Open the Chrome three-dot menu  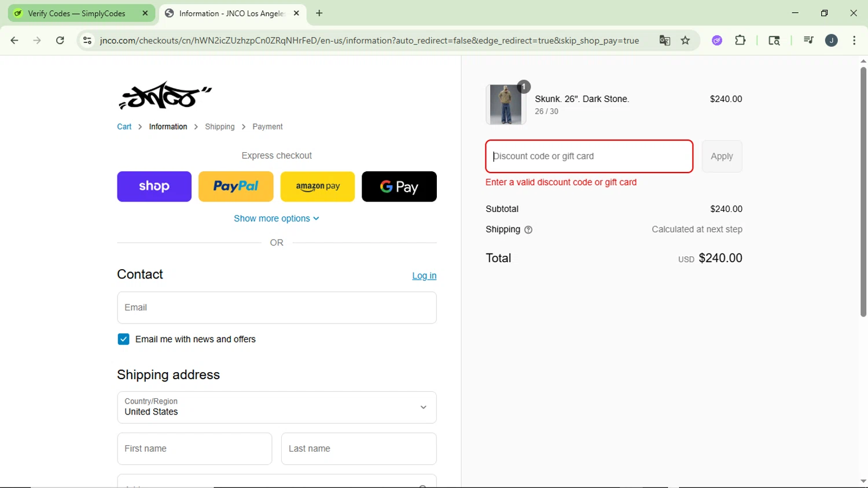pyautogui.click(x=854, y=41)
